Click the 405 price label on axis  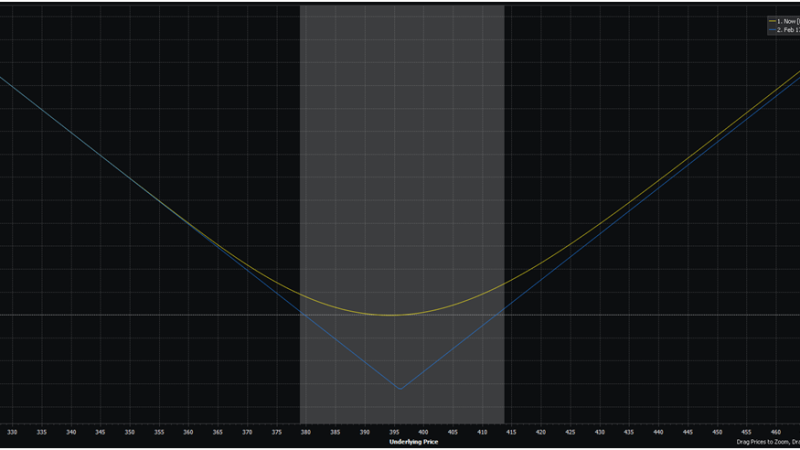coord(453,432)
